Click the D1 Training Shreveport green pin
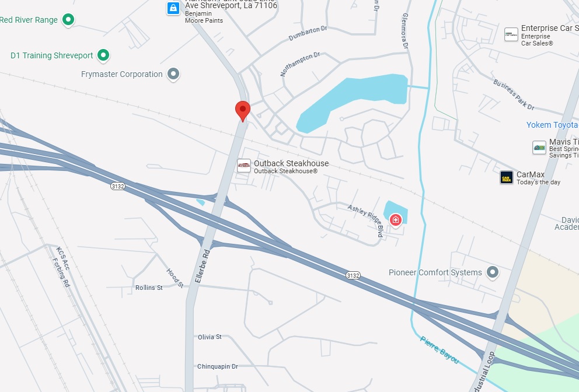Viewport: 579px width, 392px height. [x=103, y=55]
